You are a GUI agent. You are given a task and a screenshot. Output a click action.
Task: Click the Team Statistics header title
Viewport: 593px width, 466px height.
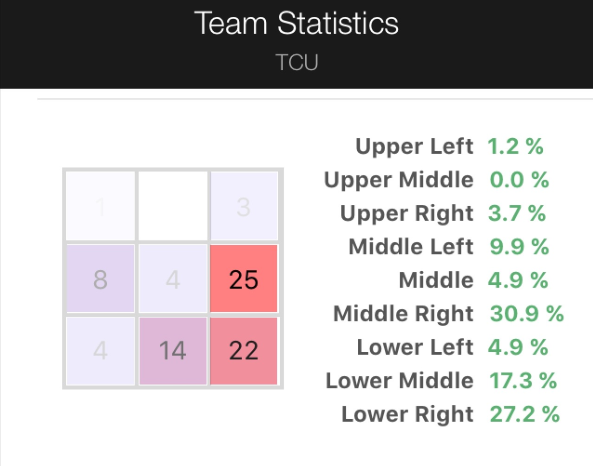(296, 23)
